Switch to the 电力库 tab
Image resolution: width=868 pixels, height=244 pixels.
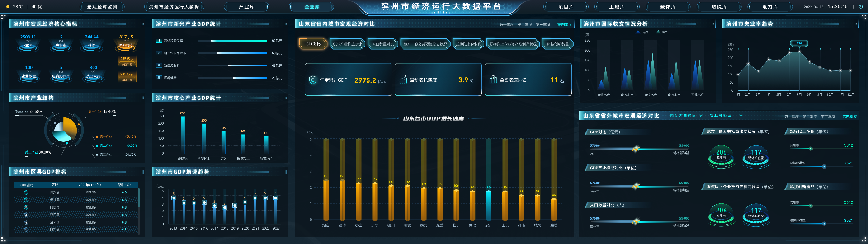coord(770,7)
